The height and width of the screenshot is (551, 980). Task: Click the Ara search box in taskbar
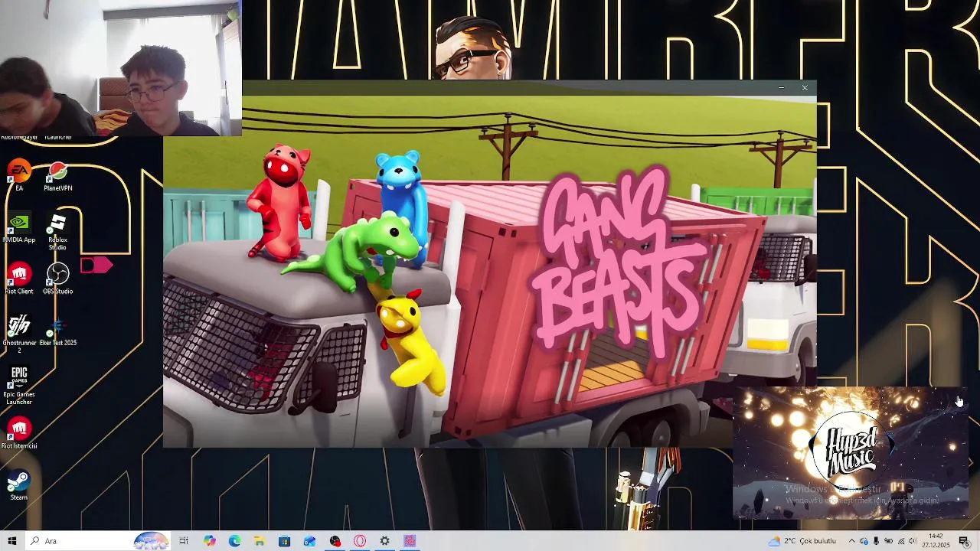tap(97, 541)
